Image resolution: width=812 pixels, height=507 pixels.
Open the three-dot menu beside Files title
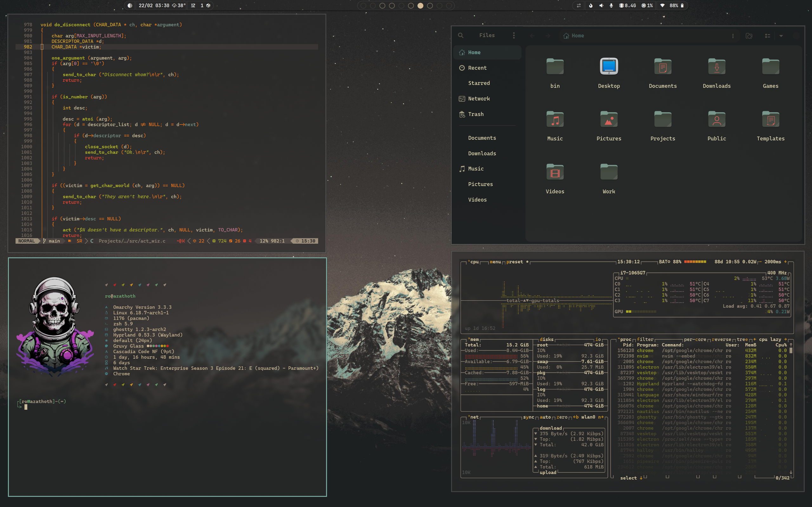pyautogui.click(x=514, y=35)
